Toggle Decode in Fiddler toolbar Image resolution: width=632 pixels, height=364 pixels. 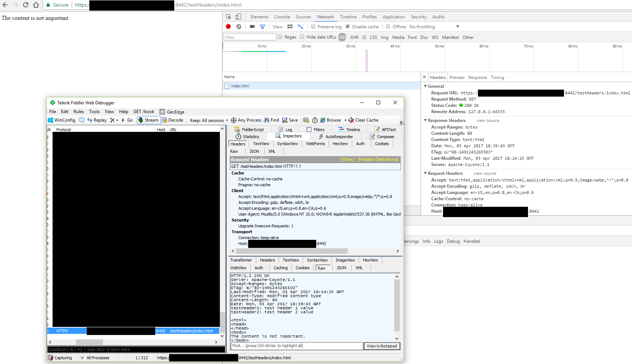172,120
